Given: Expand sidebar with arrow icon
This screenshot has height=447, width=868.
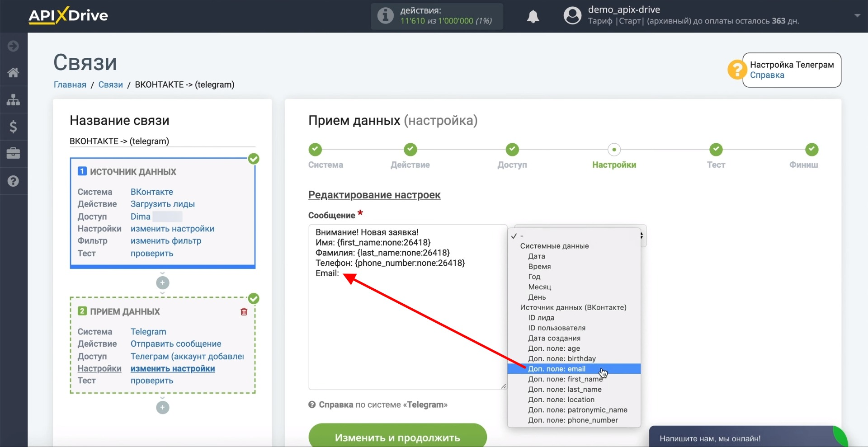Looking at the screenshot, I should (13, 46).
